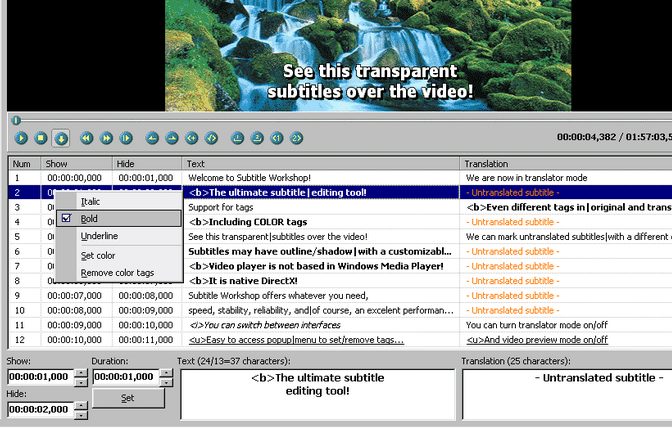This screenshot has width=672, height=428.
Task: Click the playback time readout 00:00:04,382
Action: coord(586,137)
